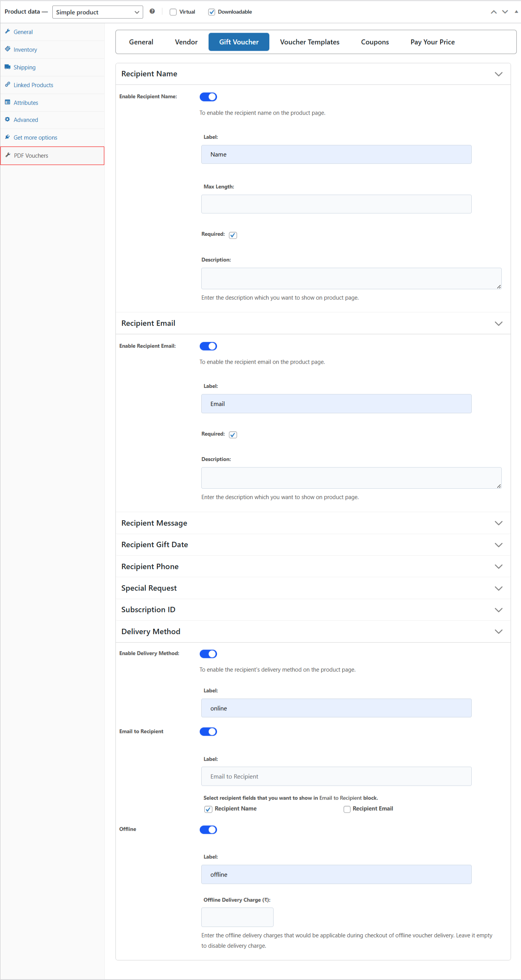Screen dimensions: 521x980
Task: Click the move-up arrow in Product data header
Action: 494,12
